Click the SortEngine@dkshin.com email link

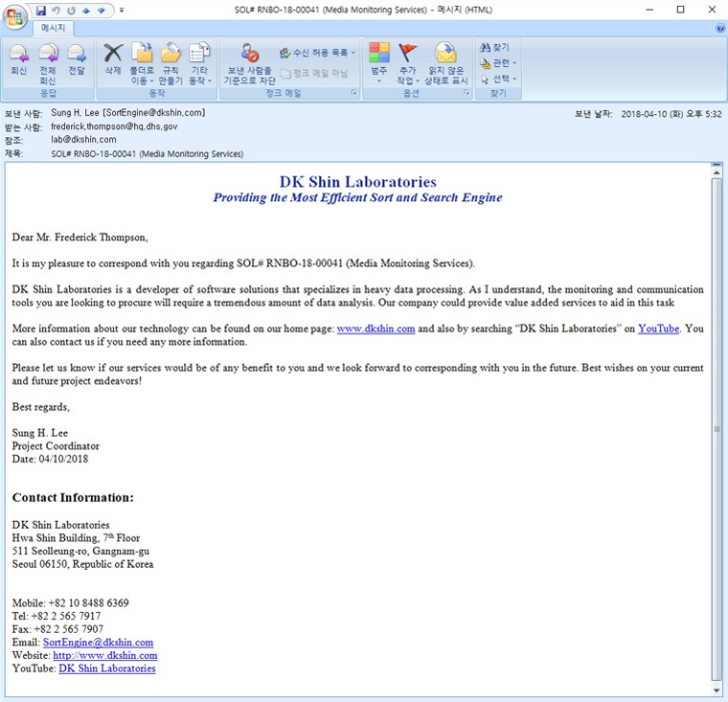(98, 643)
